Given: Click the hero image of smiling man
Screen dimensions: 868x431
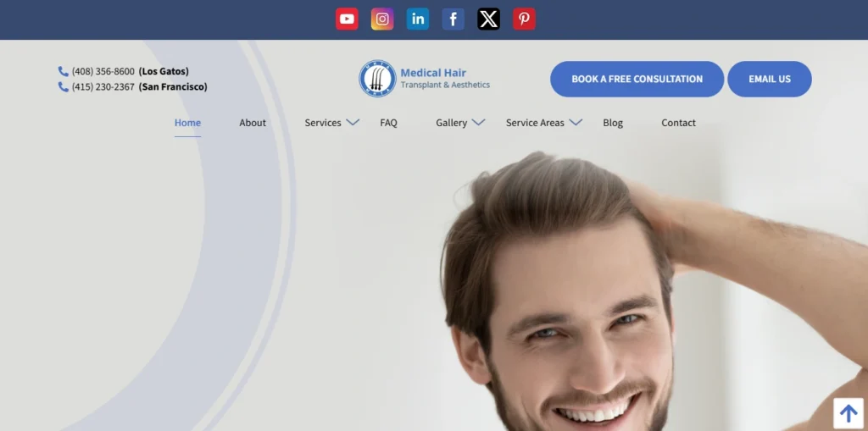Looking at the screenshot, I should (x=654, y=290).
